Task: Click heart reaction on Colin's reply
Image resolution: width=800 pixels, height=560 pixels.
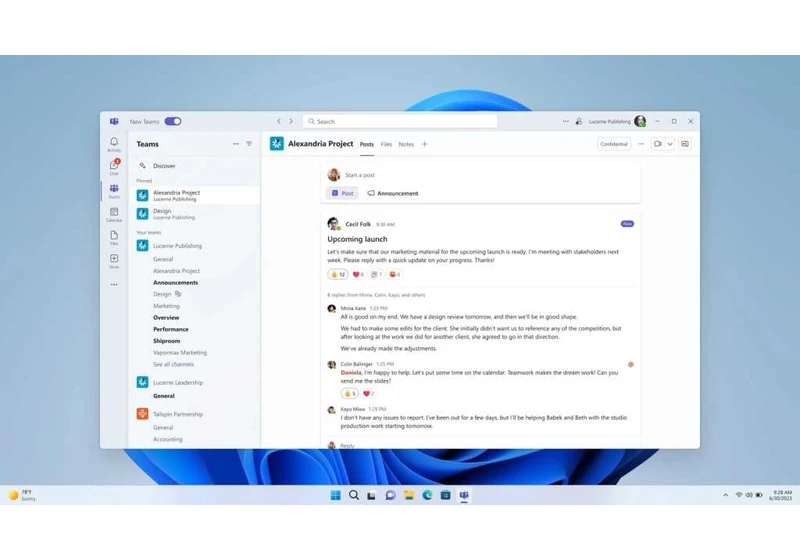Action: click(x=368, y=394)
